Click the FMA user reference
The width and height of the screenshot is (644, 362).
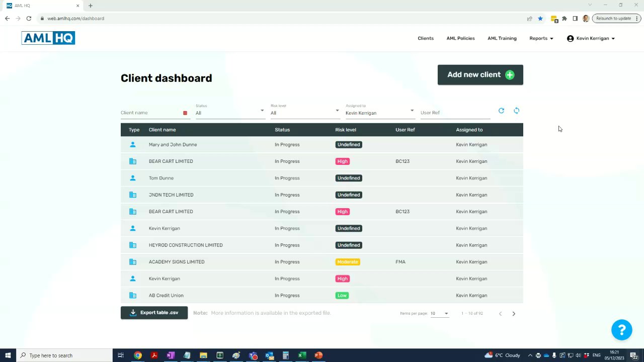(x=400, y=262)
